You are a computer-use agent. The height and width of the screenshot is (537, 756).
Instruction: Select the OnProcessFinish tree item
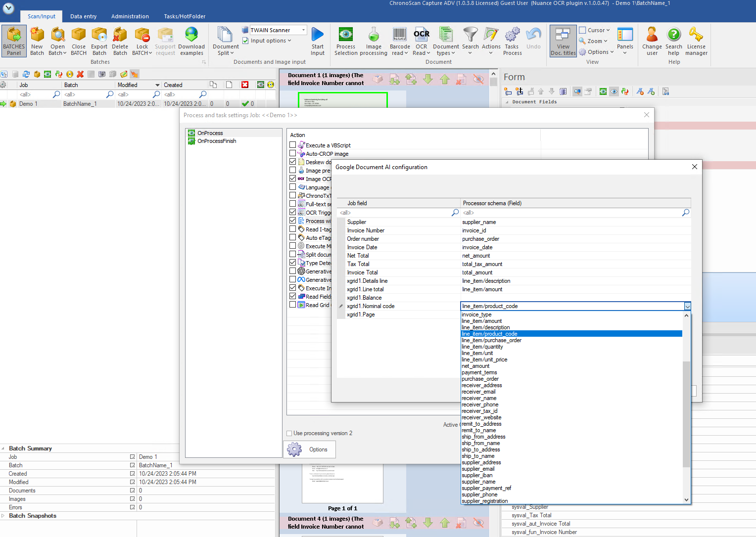pos(217,141)
